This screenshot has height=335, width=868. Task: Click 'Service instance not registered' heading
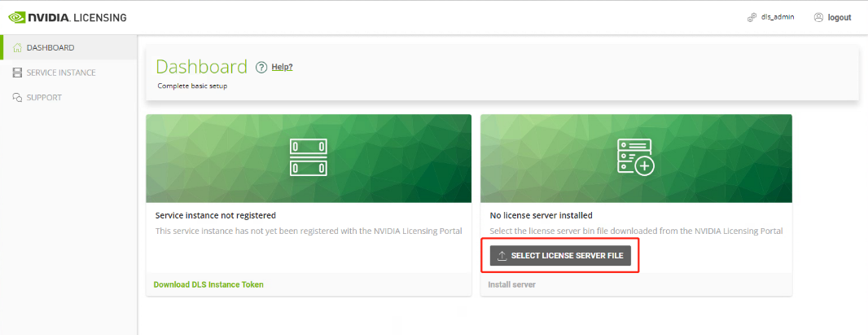pyautogui.click(x=215, y=215)
